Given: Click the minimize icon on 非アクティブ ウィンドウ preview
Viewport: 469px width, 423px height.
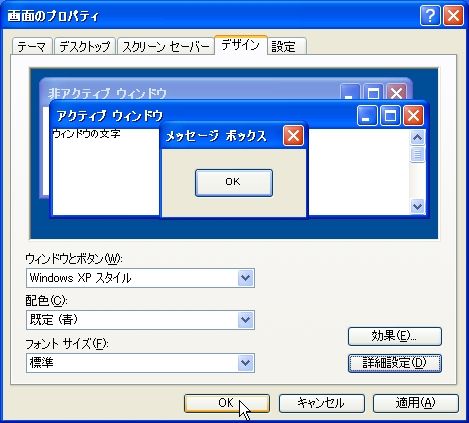Looking at the screenshot, I should click(x=350, y=92).
